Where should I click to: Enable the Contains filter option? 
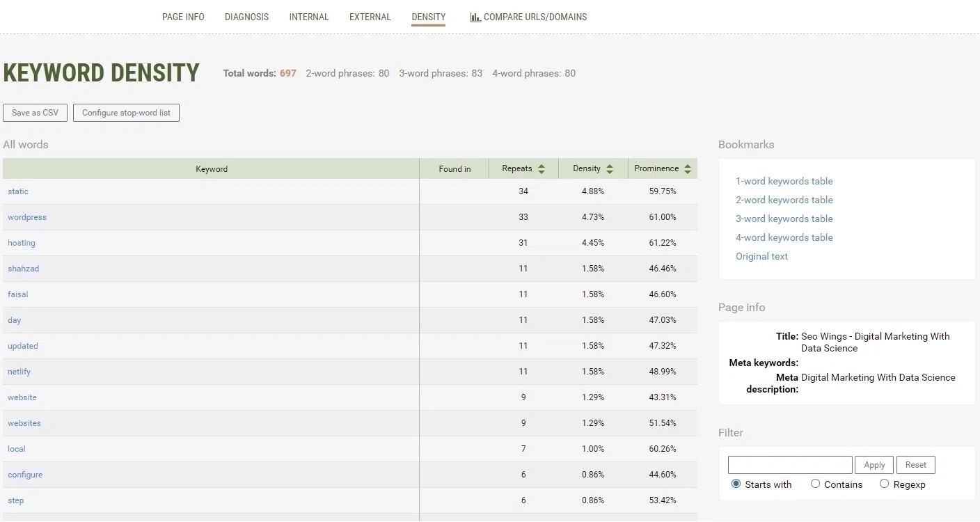814,483
